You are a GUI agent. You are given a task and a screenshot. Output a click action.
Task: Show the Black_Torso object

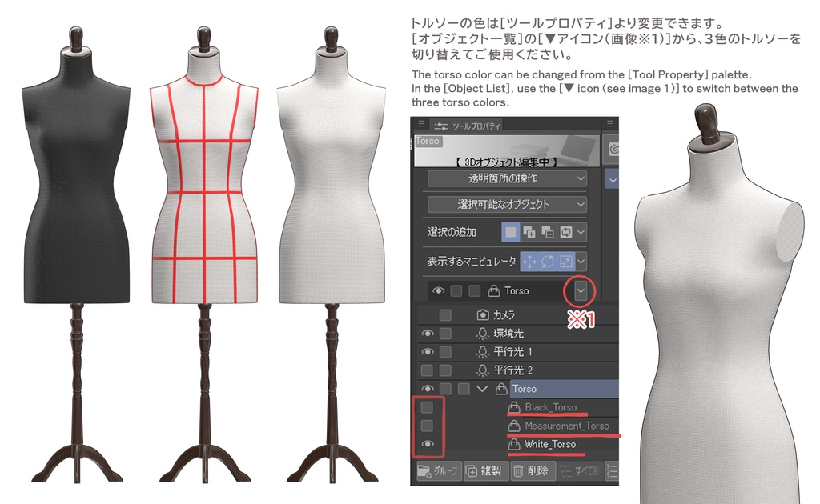click(428, 407)
